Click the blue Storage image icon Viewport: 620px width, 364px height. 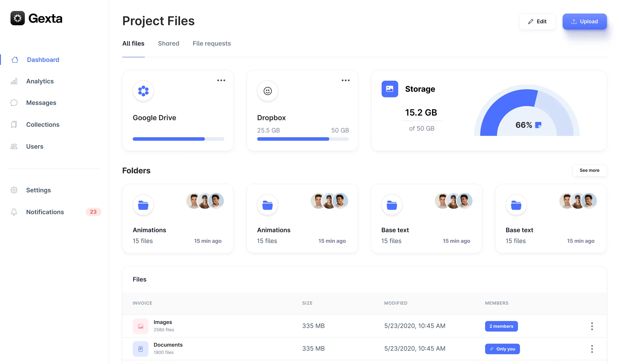(x=390, y=89)
